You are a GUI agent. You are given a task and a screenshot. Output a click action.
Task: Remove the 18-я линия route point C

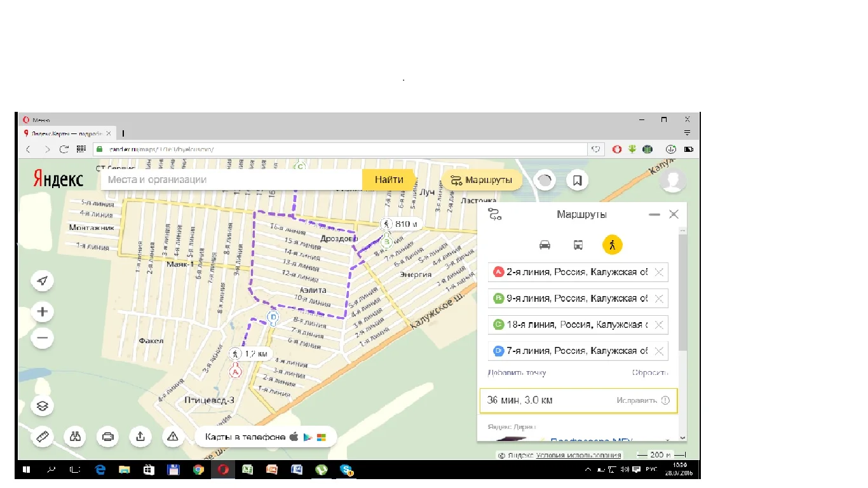659,325
